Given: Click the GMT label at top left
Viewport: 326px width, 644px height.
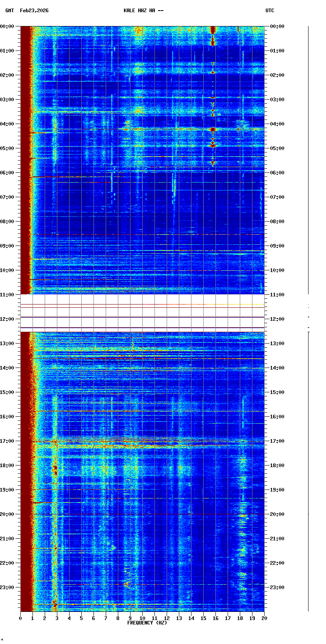Looking at the screenshot, I should (9, 11).
